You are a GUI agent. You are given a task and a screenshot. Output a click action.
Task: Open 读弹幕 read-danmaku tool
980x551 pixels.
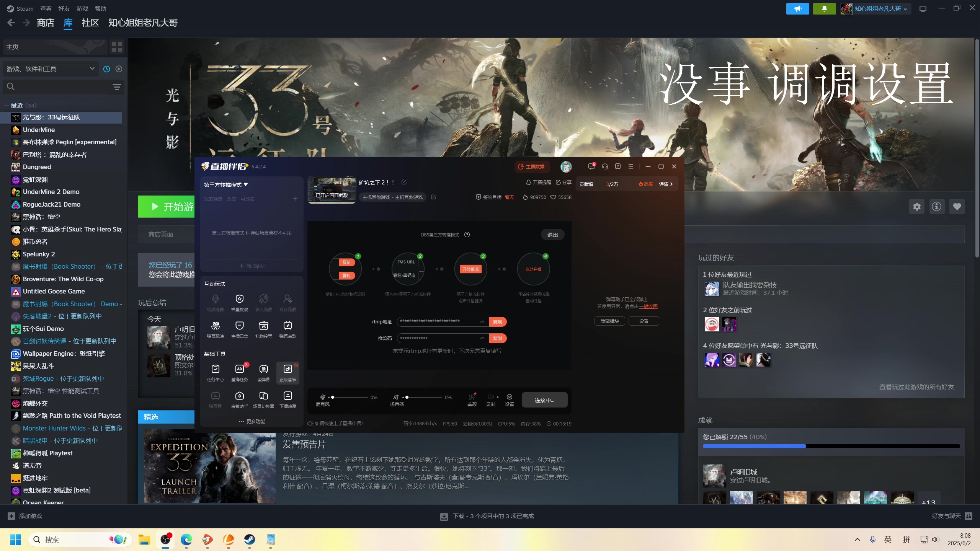[264, 373]
